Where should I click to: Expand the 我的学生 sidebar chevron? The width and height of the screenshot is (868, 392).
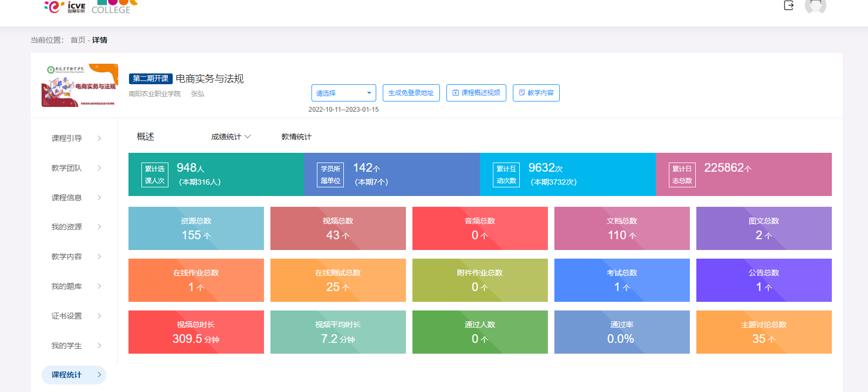[99, 346]
